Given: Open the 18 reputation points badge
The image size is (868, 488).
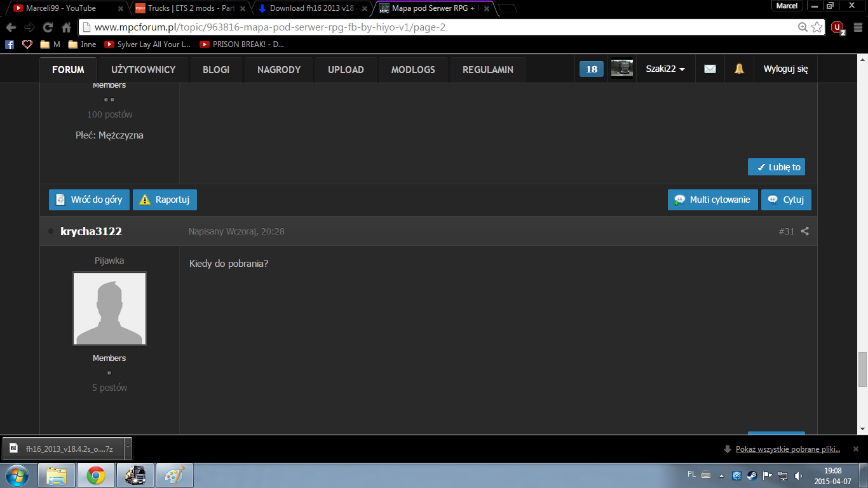Looking at the screenshot, I should click(592, 69).
